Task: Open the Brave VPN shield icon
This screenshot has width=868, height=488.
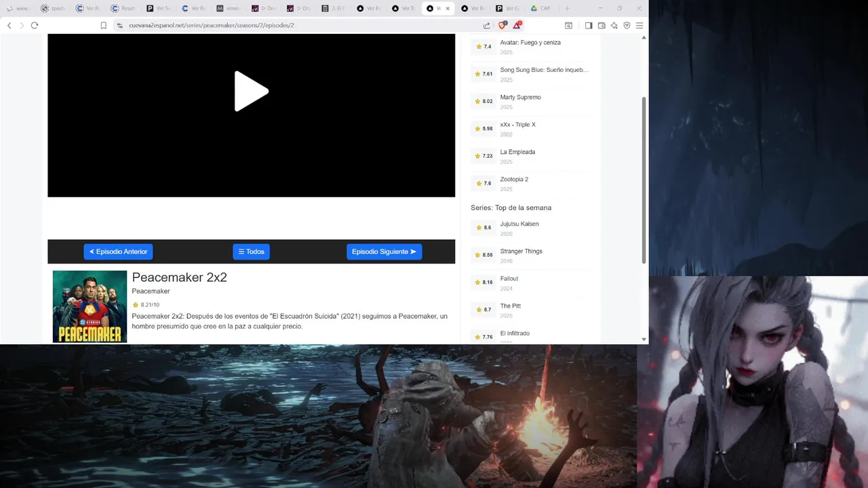Action: coord(627,25)
